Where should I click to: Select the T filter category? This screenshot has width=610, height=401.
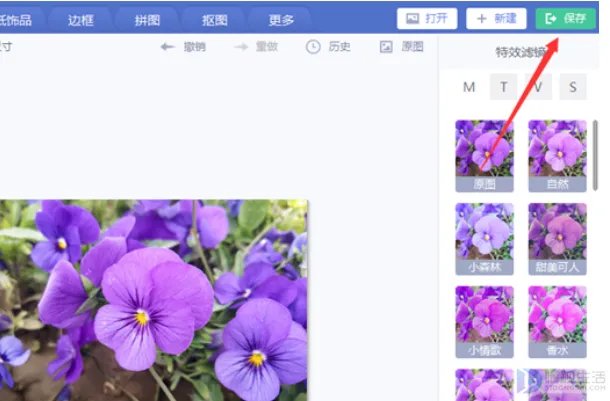503,87
